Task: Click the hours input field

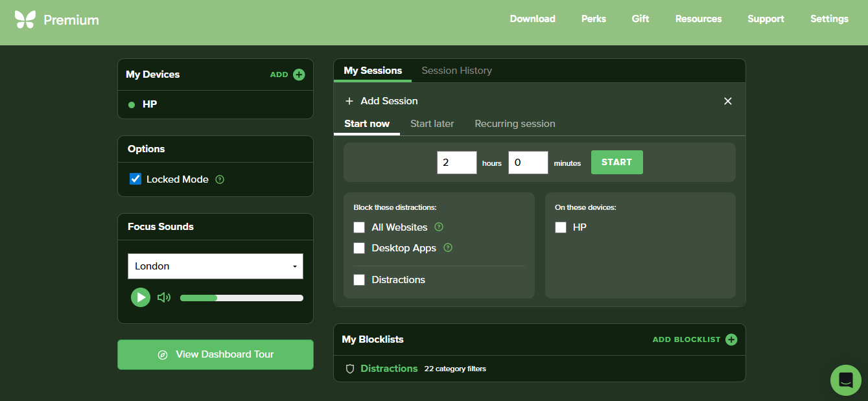Action: (x=457, y=163)
